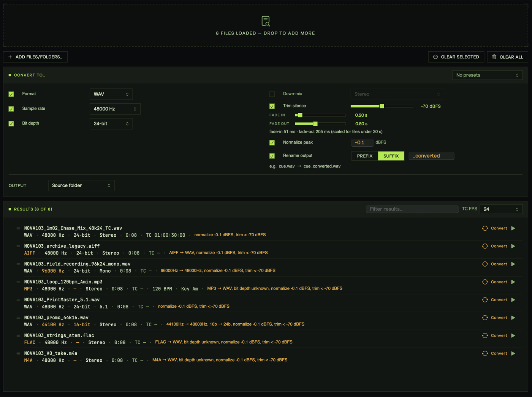Convert NOVA103_strings_stem.flac
This screenshot has width=532, height=397.
[499, 335]
